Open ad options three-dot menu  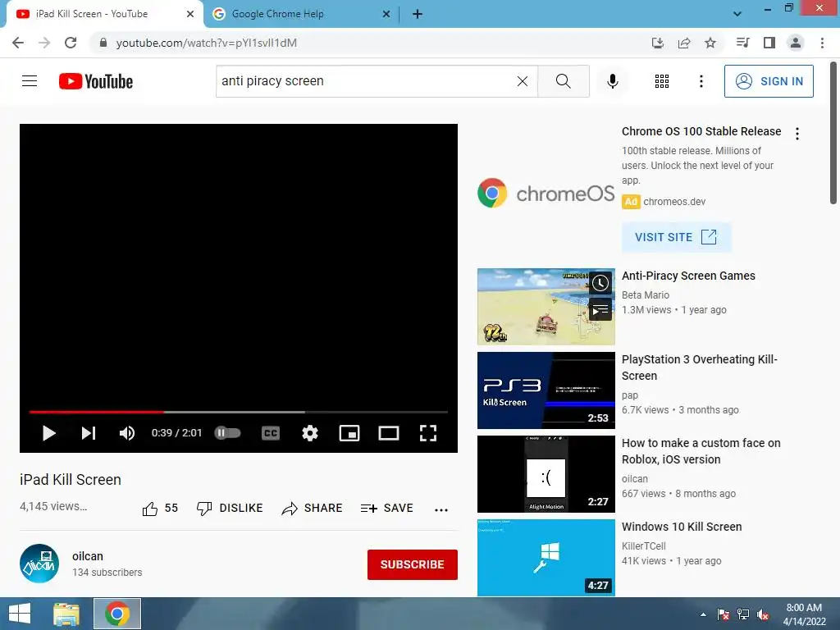797,134
